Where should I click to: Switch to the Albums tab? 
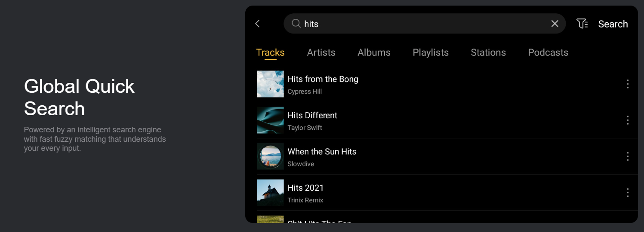pos(374,52)
